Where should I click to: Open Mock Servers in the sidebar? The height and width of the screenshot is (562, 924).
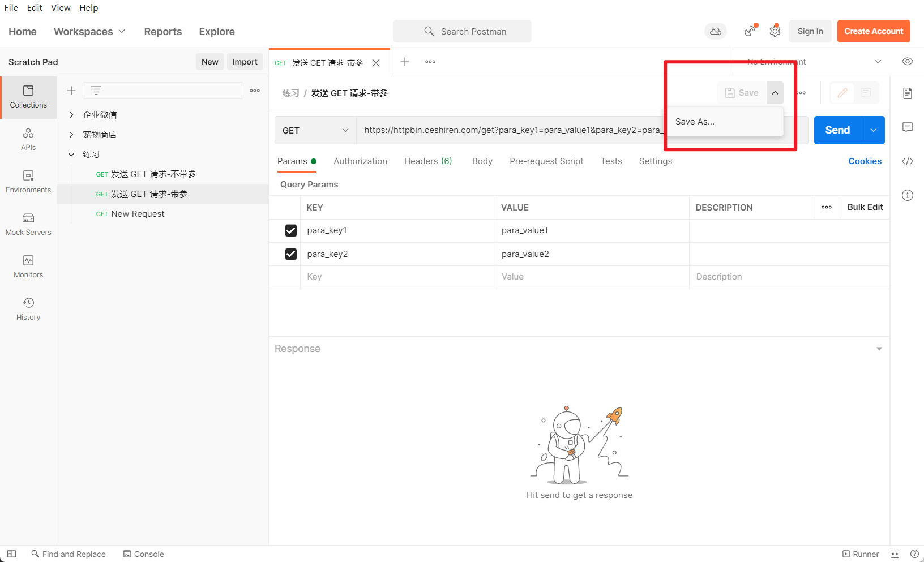28,225
